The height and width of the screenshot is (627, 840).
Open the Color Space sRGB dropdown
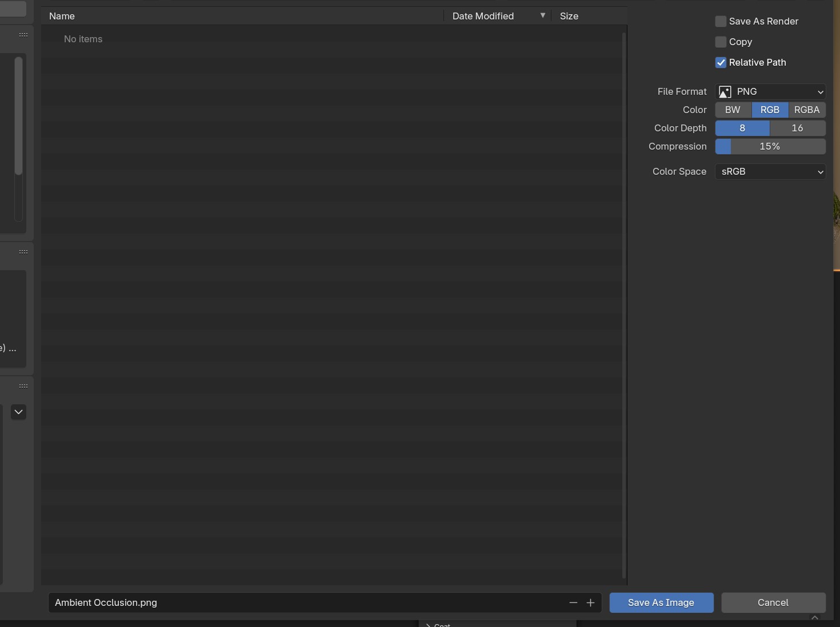point(770,171)
